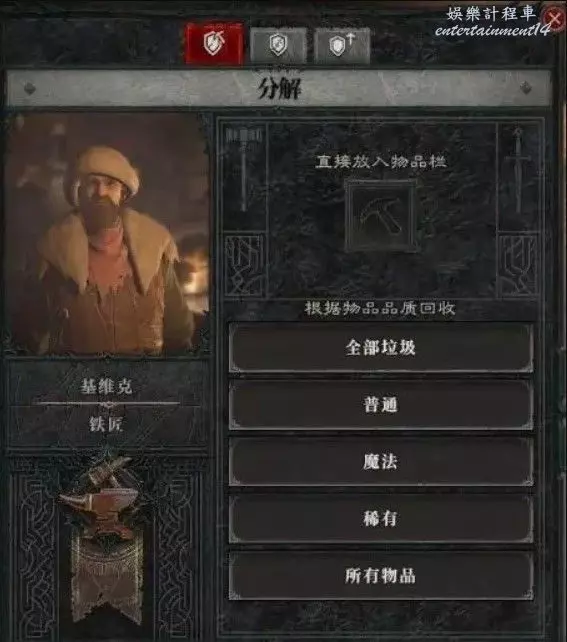Salvage common items via 普通 button
The image size is (567, 642).
[381, 405]
